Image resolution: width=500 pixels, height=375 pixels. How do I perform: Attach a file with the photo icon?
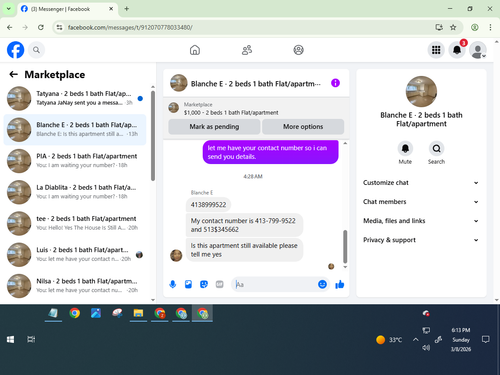tap(188, 284)
